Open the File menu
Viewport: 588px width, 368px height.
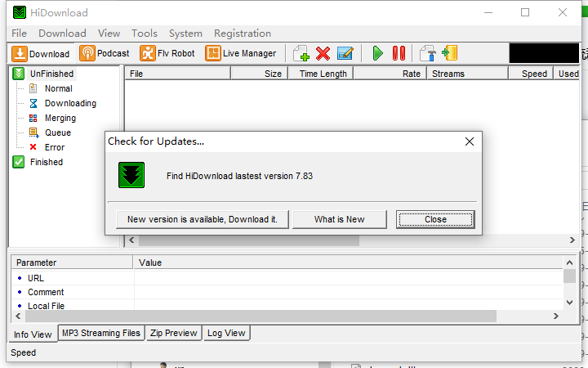pyautogui.click(x=19, y=33)
